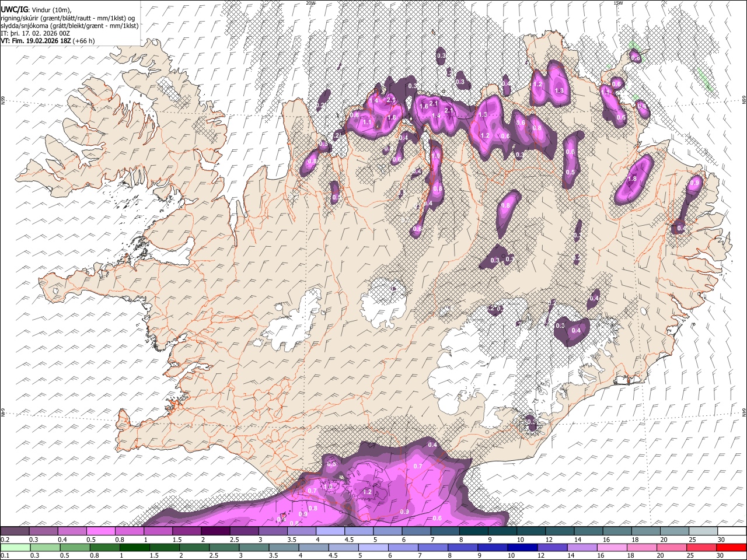The width and height of the screenshot is (747, 560).
Task: Click the lavender 4 swatch in upper legend row
Action: (x=330, y=531)
